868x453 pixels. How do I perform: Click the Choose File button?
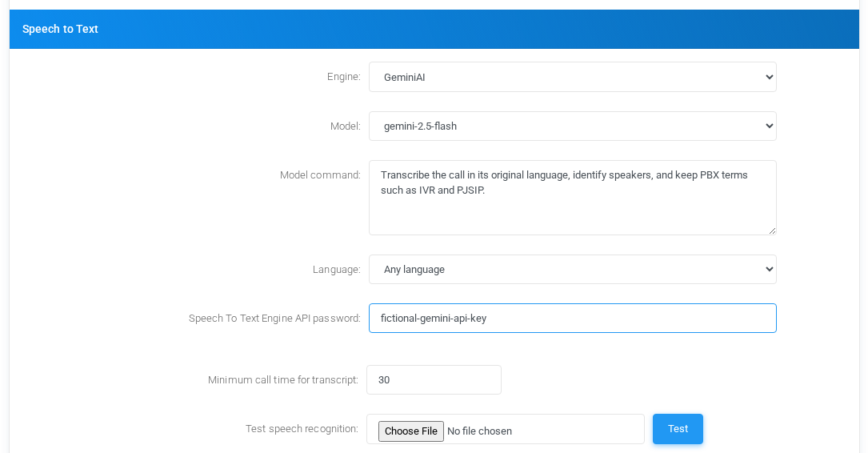pos(410,431)
